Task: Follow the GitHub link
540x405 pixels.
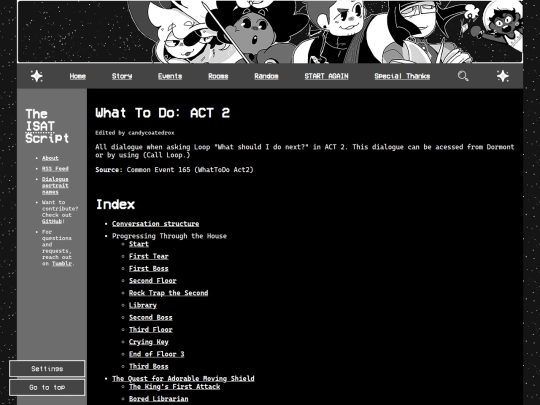Action: tap(52, 221)
